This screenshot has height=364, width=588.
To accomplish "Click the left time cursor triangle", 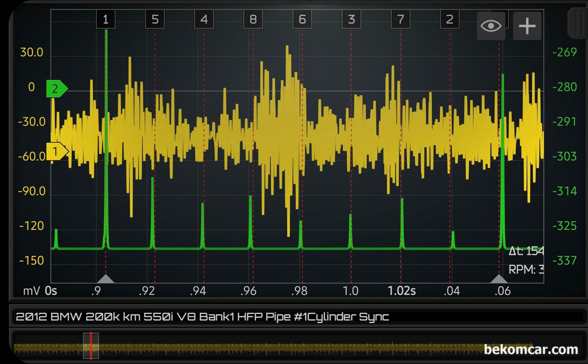I will point(106,279).
